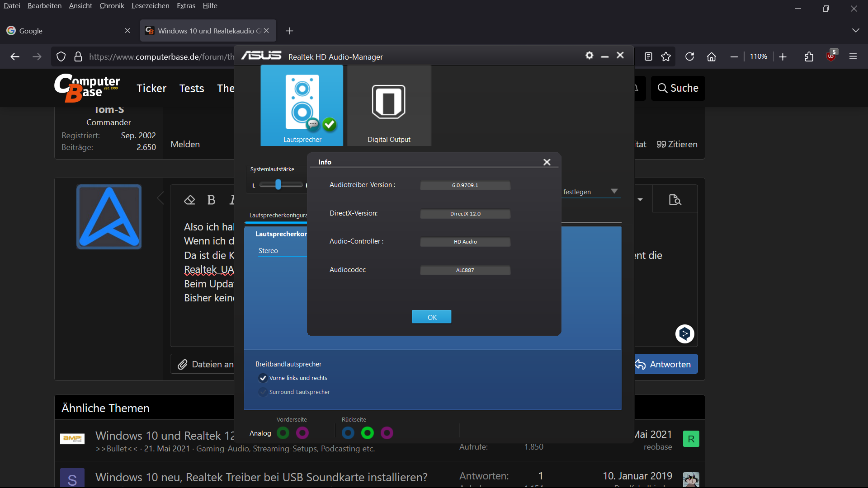Toggle Surround-Lautsprecher checkbox
Screen dimensions: 868x488
pos(263,392)
